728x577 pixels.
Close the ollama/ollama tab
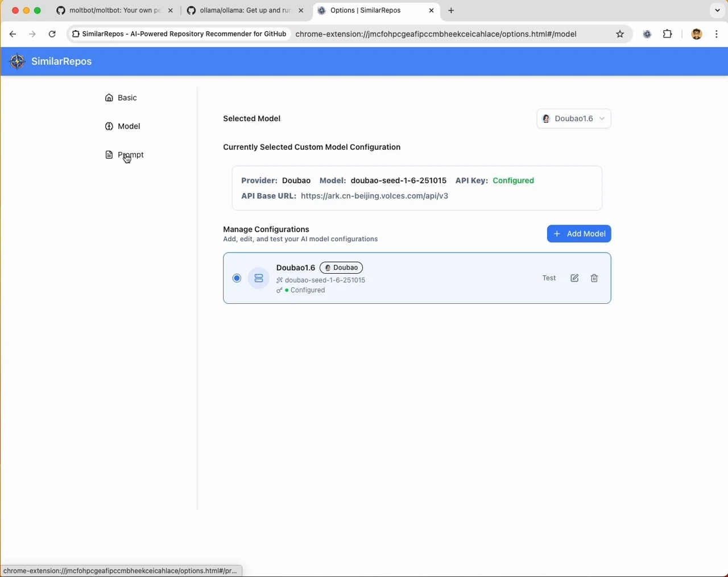click(301, 10)
